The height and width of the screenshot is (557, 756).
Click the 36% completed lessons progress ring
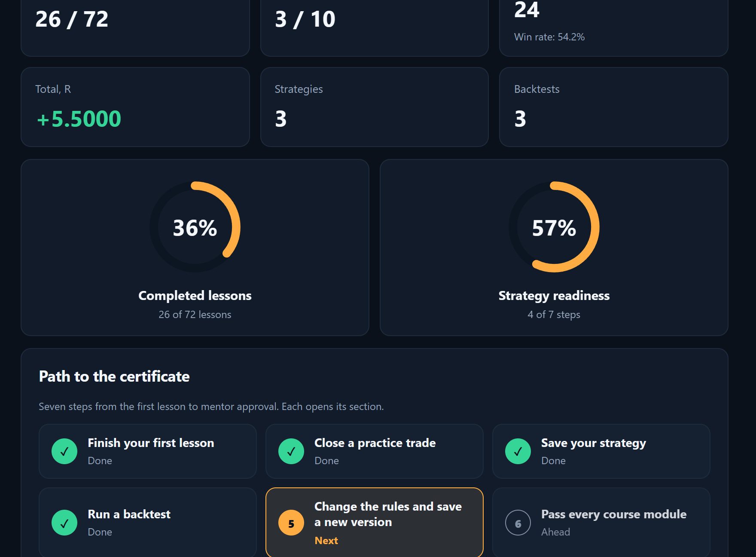pos(195,227)
